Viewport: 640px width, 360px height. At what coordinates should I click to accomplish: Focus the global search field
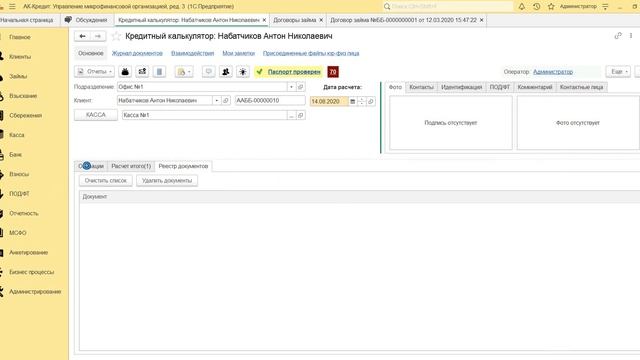pos(448,7)
